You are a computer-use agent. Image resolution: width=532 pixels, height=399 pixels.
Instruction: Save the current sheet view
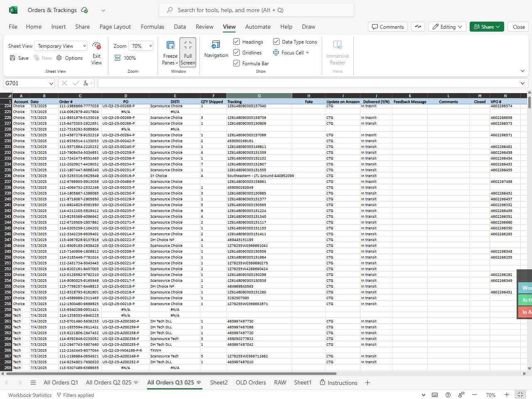click(19, 58)
